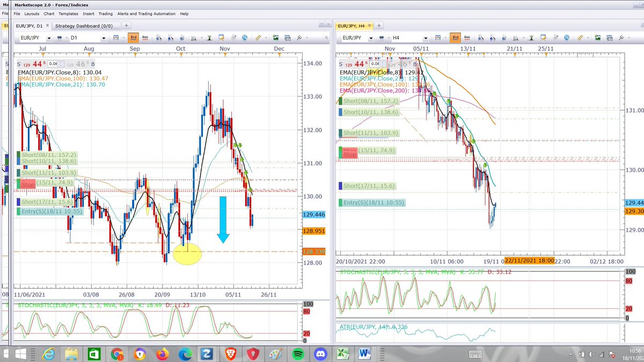Click the vertical autoscale icon in H4 toolbar
This screenshot has height=362, width=644.
coord(532,38)
